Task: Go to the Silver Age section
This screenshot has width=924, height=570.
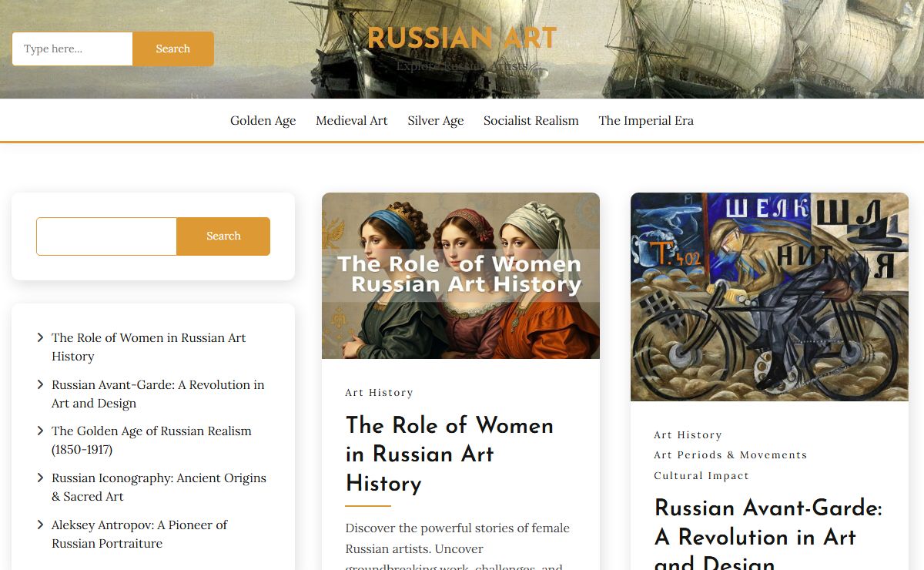Action: (436, 120)
